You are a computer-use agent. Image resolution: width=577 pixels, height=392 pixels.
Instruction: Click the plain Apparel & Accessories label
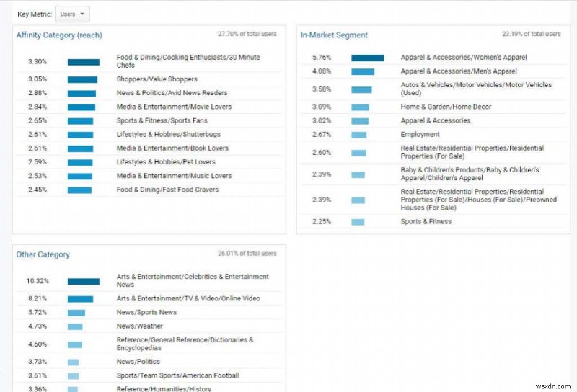tap(436, 120)
